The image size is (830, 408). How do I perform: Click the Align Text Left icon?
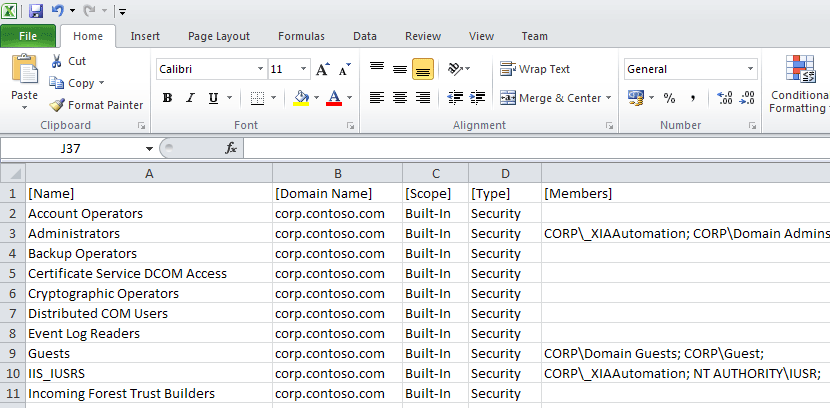(x=377, y=98)
